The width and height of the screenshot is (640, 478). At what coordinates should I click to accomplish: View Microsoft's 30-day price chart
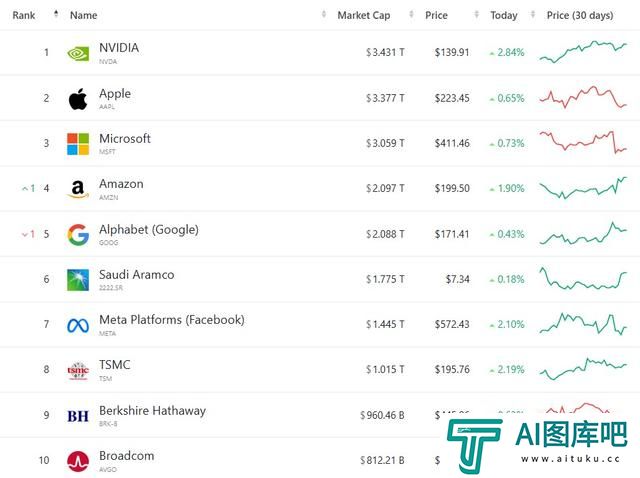(x=583, y=142)
